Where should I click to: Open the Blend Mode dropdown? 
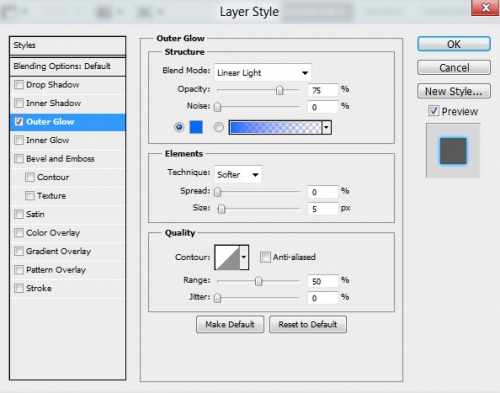(x=263, y=72)
